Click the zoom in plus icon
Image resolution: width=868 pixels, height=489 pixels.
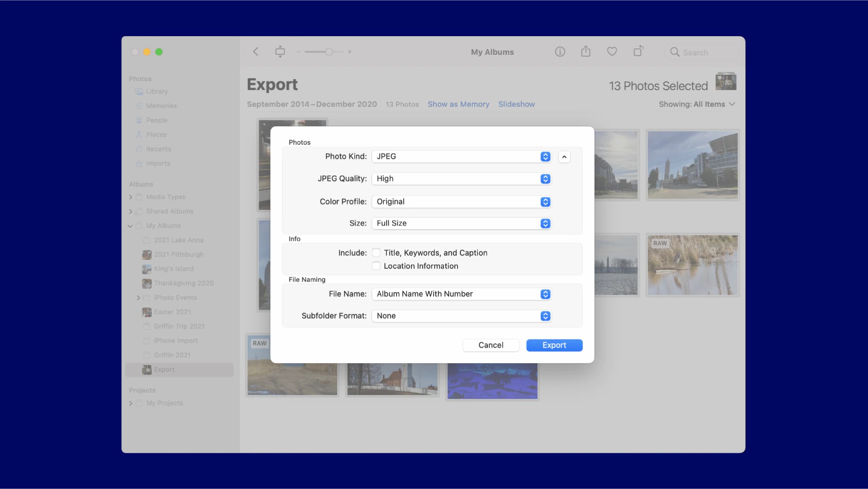[349, 52]
